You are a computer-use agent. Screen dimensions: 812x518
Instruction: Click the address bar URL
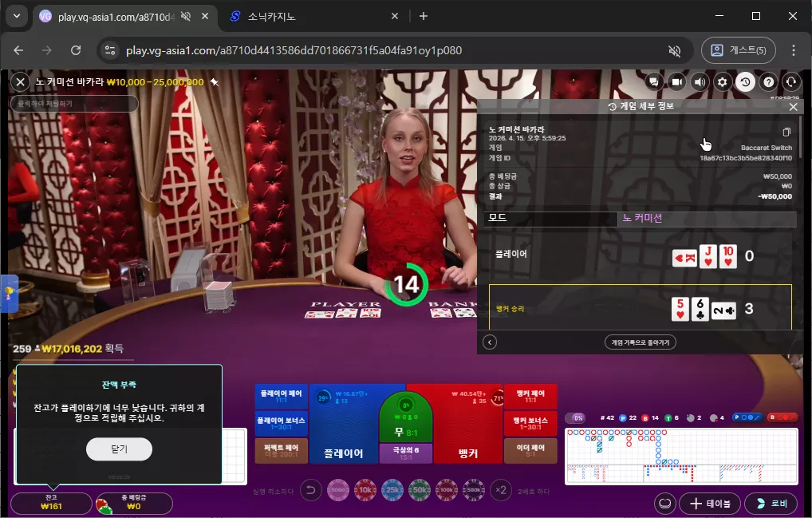point(294,50)
